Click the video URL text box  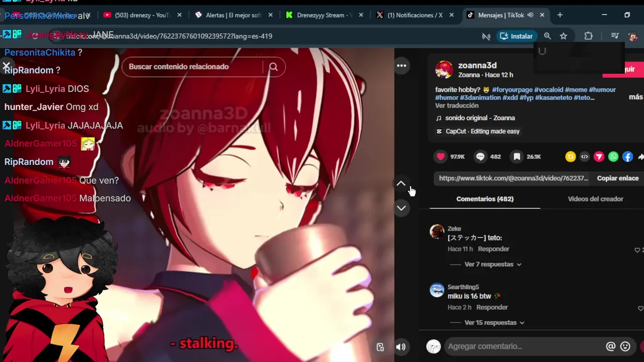513,178
